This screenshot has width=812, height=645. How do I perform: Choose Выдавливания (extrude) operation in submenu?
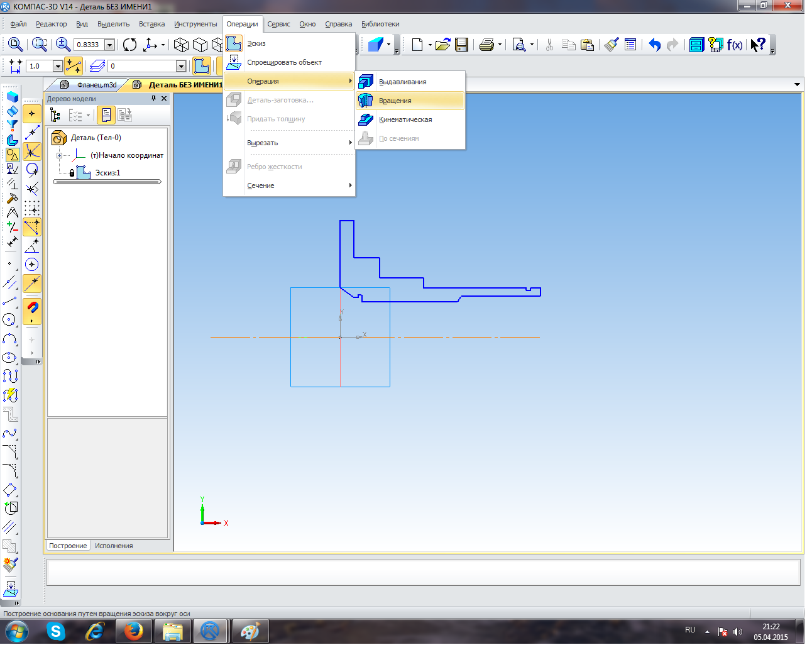[x=410, y=82]
